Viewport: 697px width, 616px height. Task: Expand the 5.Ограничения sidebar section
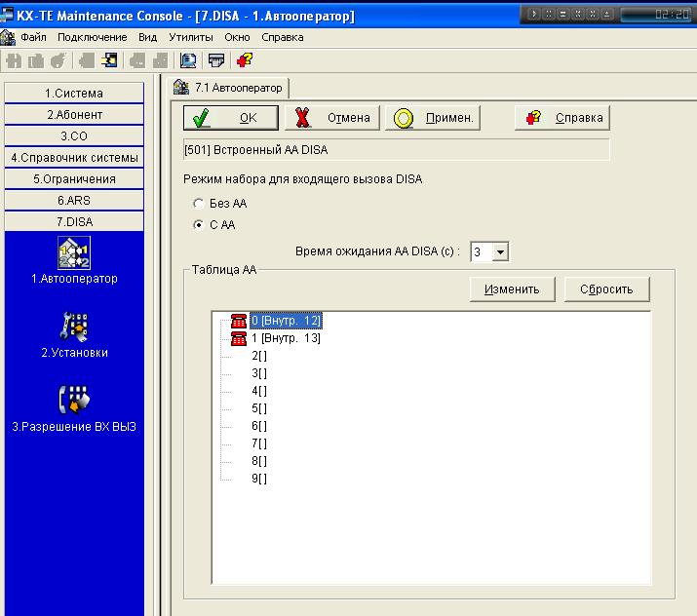click(x=74, y=178)
